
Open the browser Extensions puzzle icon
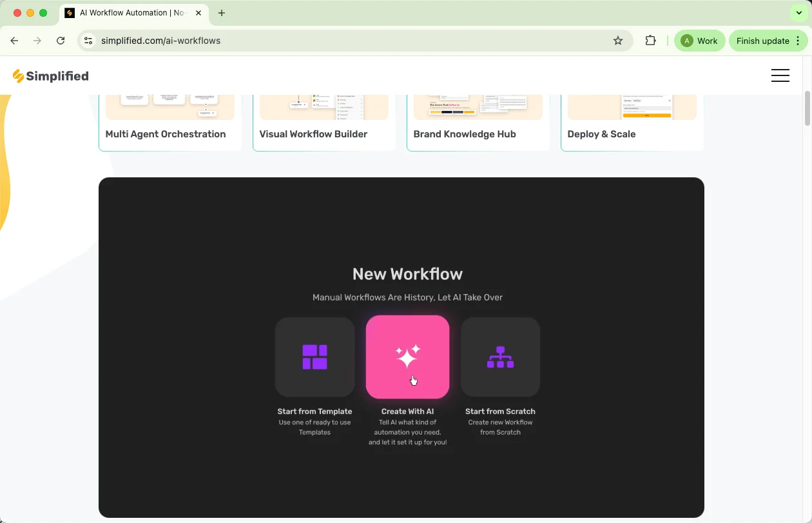point(650,41)
